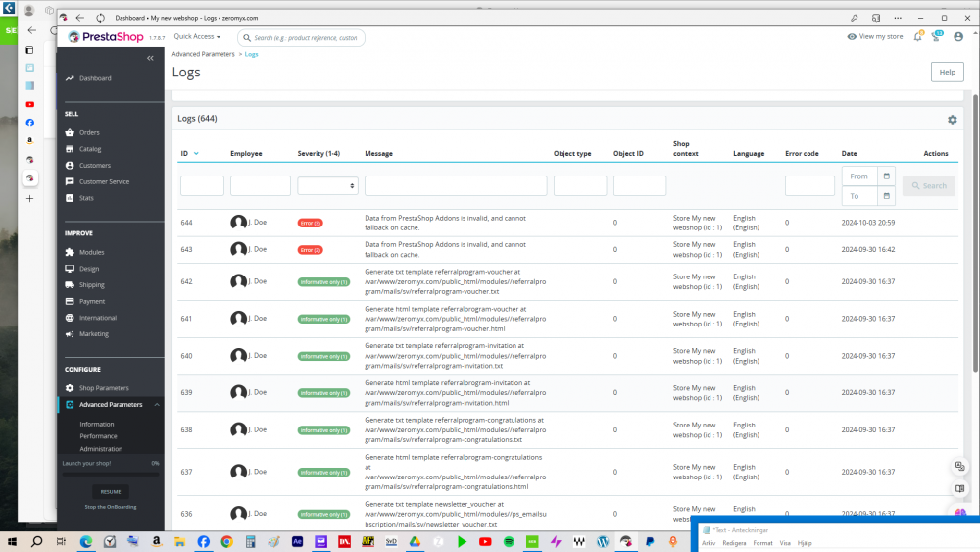This screenshot has height=552, width=980.
Task: Click the Logs table settings gear
Action: click(952, 119)
